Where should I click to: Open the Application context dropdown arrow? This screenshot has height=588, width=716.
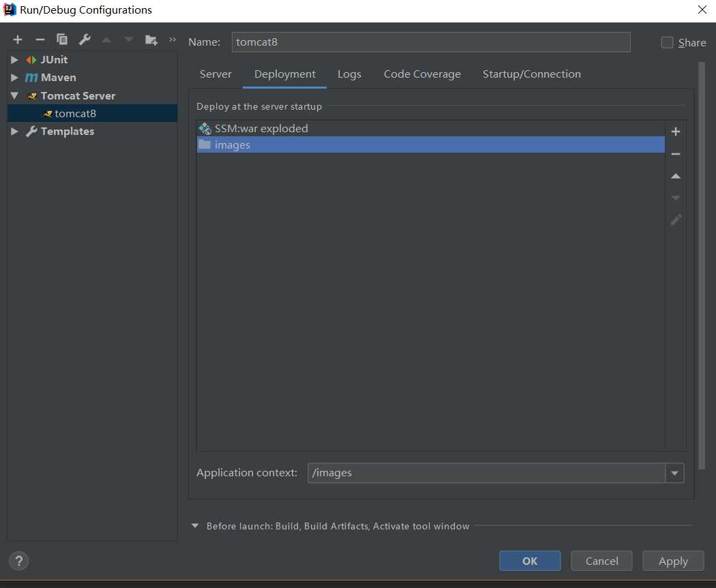[x=674, y=473]
